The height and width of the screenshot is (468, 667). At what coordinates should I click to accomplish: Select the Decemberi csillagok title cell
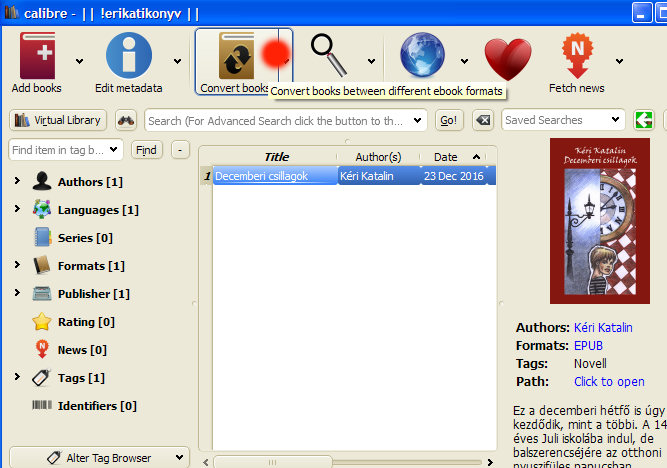point(275,176)
